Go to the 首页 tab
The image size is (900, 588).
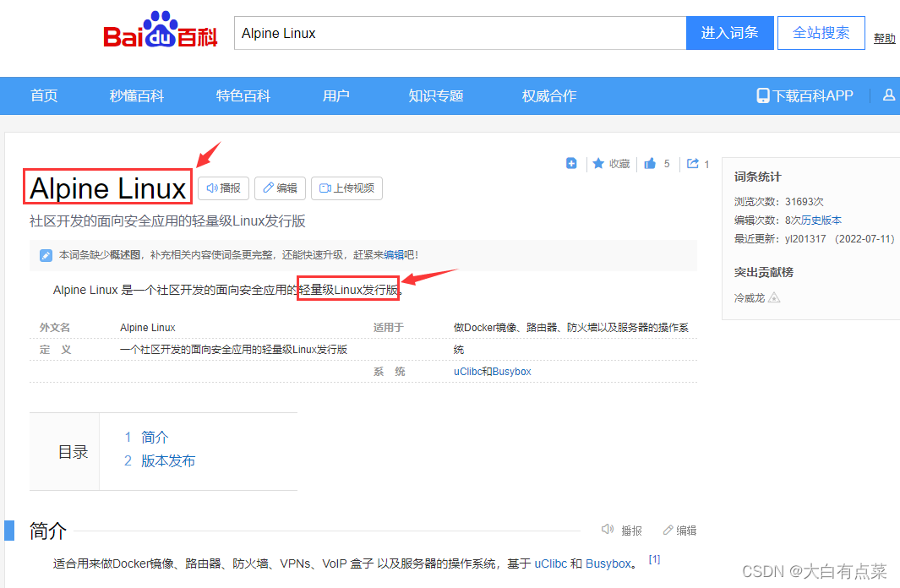click(x=44, y=95)
